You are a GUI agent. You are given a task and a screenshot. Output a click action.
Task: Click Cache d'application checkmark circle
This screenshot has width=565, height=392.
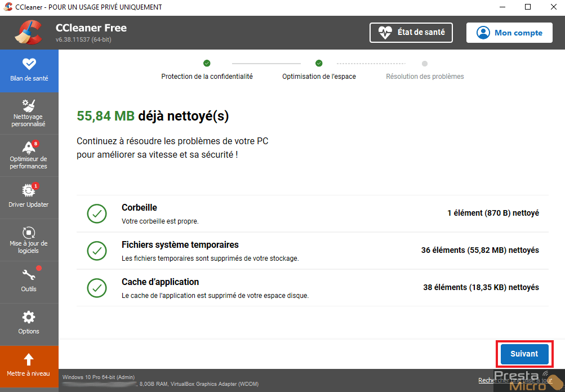[97, 288]
